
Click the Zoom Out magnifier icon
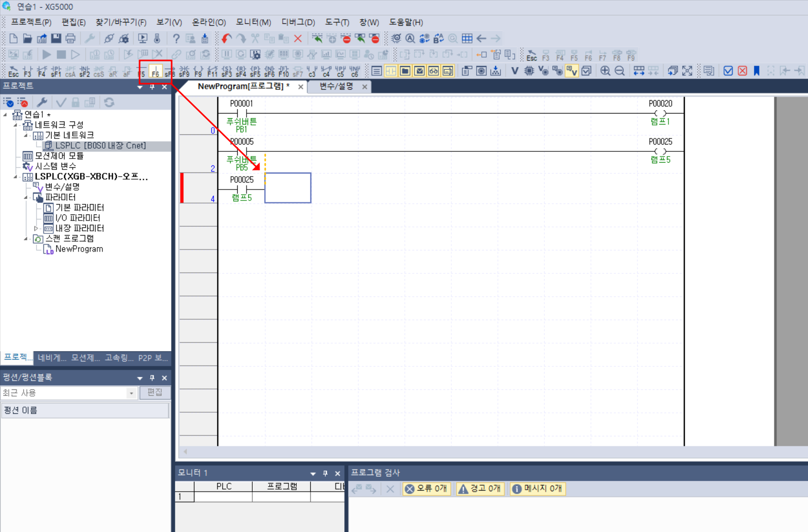(x=619, y=71)
